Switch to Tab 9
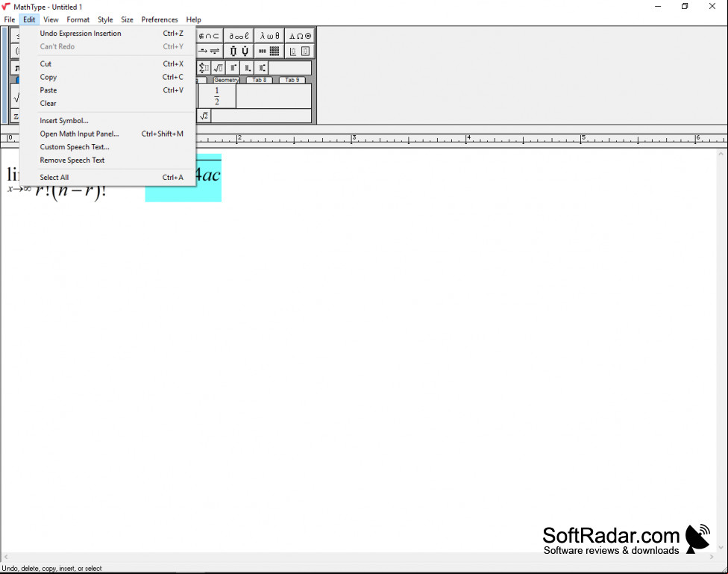728x574 pixels. tap(292, 80)
